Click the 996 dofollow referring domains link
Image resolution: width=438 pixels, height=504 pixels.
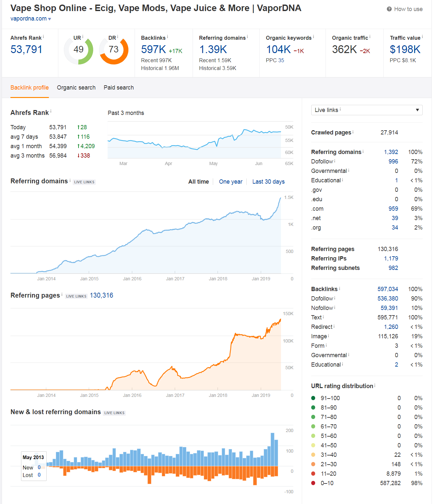(x=393, y=161)
